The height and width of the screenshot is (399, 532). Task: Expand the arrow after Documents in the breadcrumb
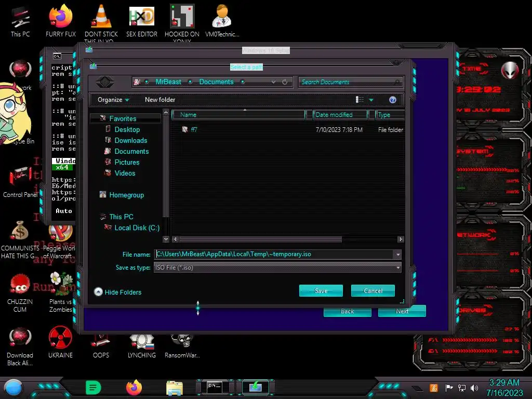click(x=243, y=82)
